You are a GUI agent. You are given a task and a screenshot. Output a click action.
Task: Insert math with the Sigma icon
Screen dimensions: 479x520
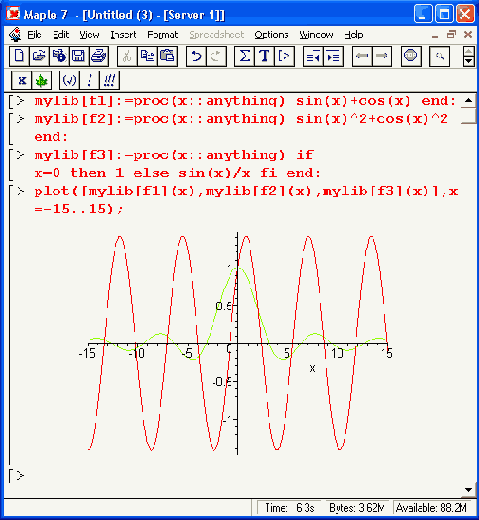(244, 56)
